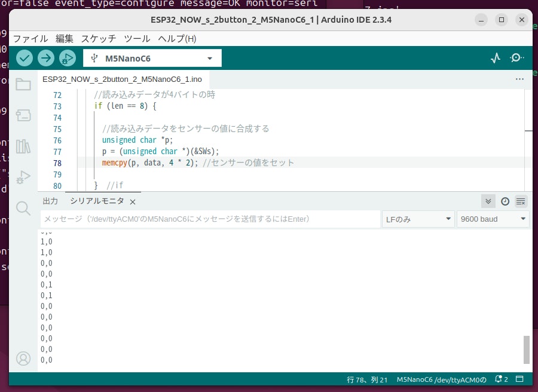Open the Sketchbook panel

coord(23,84)
